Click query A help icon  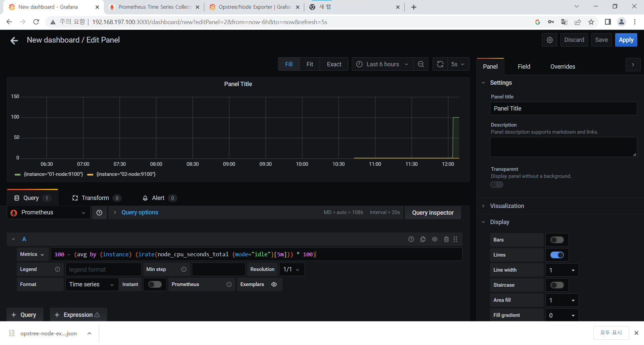(411, 239)
